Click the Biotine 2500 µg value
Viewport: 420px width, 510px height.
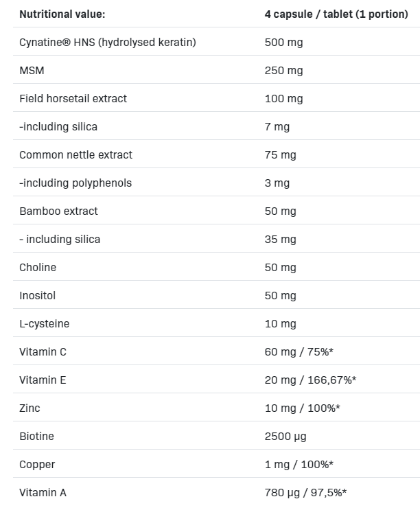[x=285, y=437]
